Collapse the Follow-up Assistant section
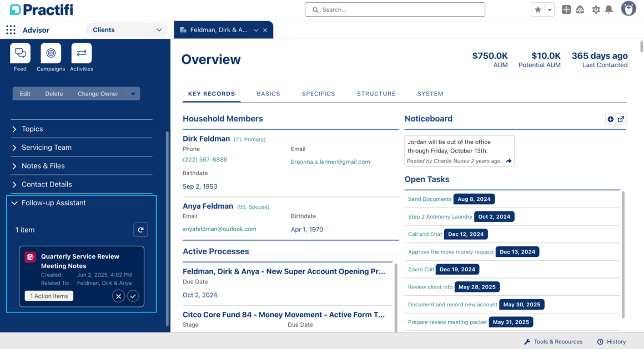 click(x=14, y=203)
